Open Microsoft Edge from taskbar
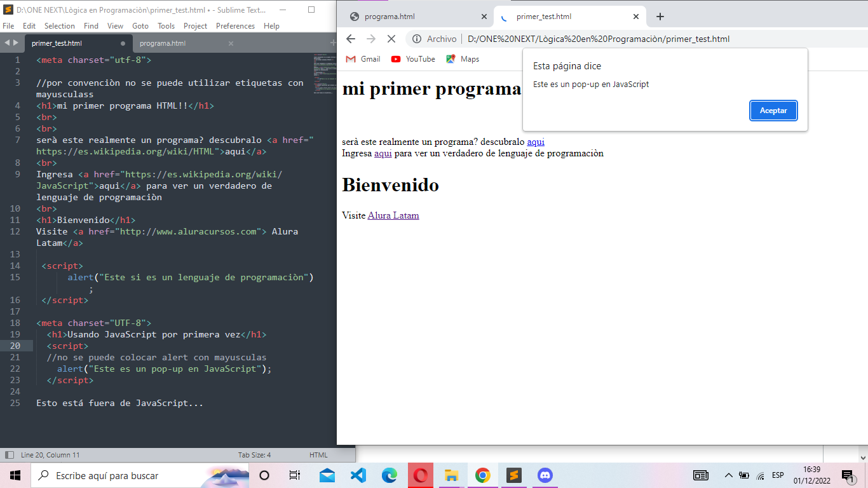Screen dimensions: 868x488 tap(390, 475)
